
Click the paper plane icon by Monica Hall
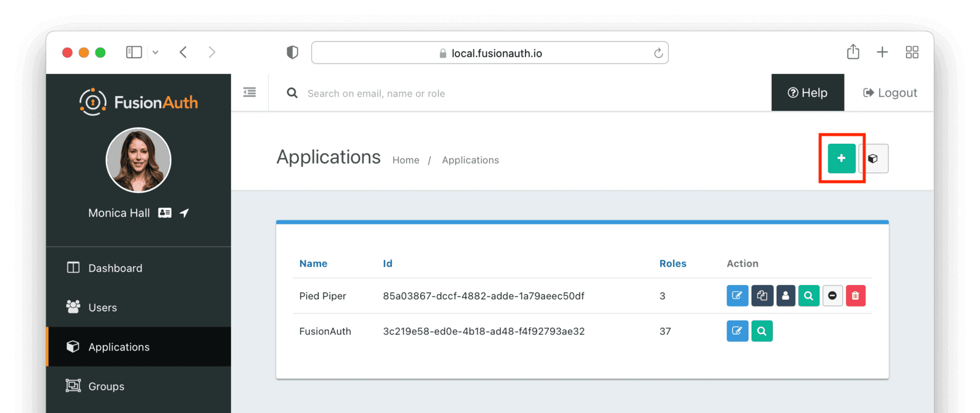(x=184, y=213)
